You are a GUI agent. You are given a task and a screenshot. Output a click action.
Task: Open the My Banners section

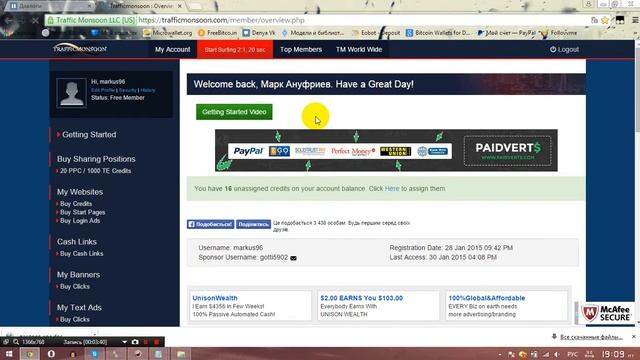pos(78,275)
